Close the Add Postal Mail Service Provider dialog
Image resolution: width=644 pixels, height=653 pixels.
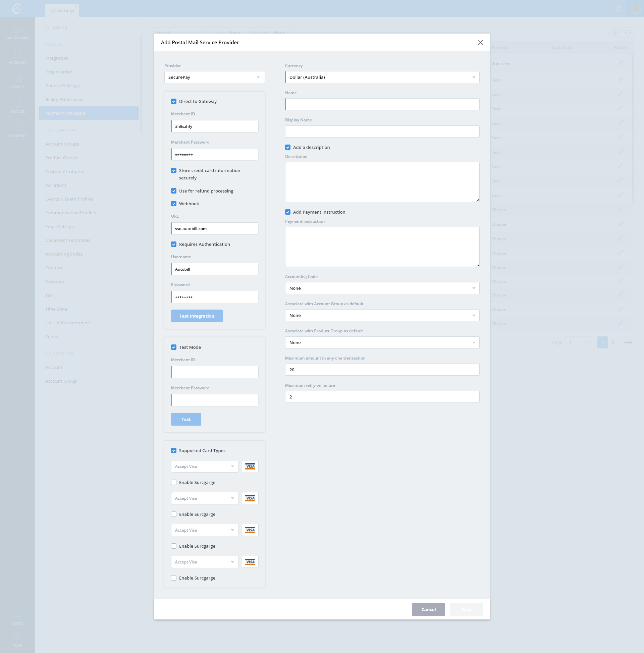pyautogui.click(x=480, y=42)
